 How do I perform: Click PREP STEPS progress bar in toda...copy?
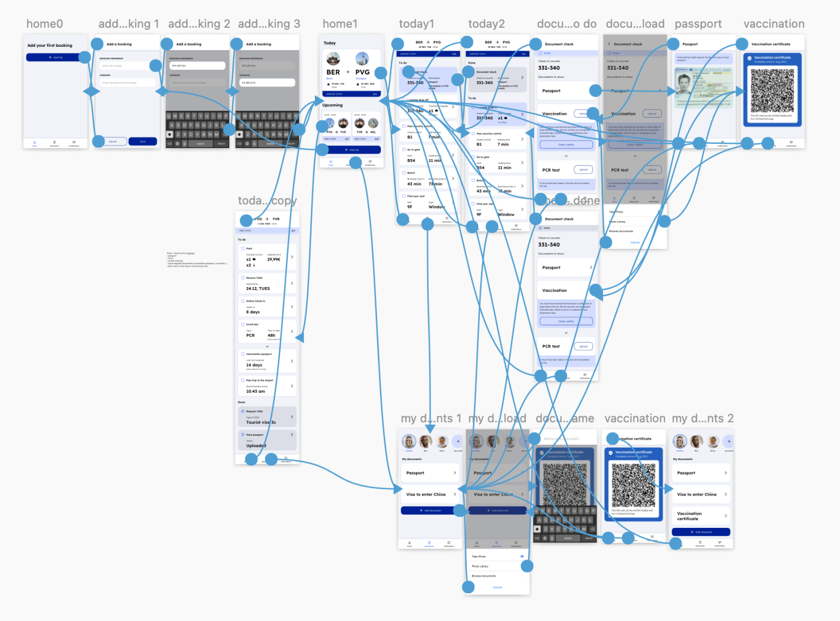coord(267,230)
